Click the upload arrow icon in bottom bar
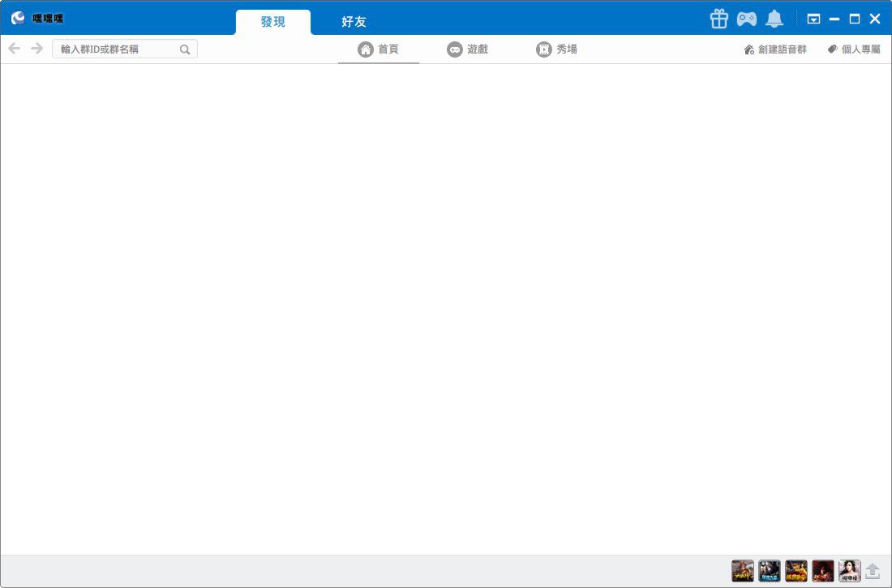Viewport: 892px width, 588px height. coord(873,571)
